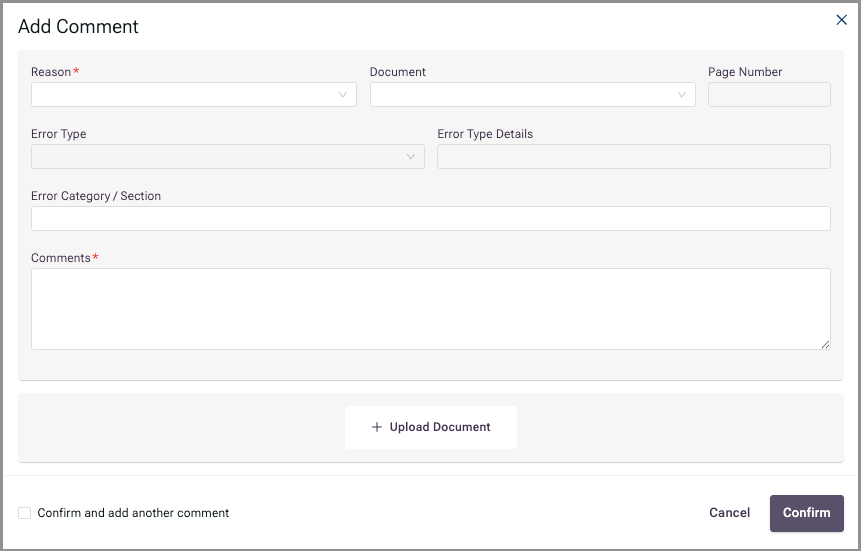Viewport: 861px width, 551px height.
Task: Click the Document dropdown chevron arrow
Action: coord(681,94)
